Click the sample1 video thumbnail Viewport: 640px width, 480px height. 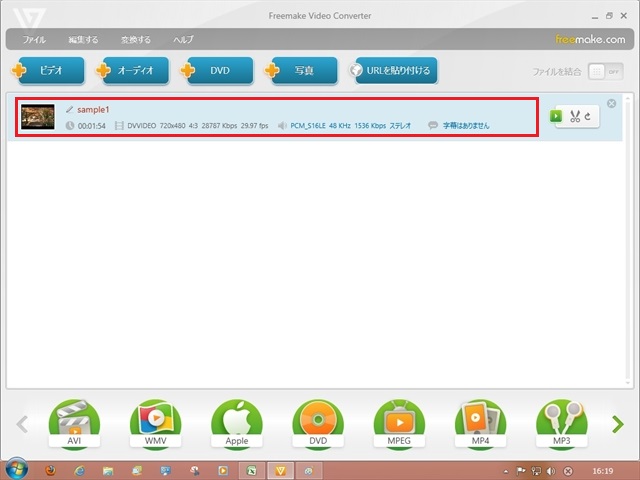click(x=38, y=116)
